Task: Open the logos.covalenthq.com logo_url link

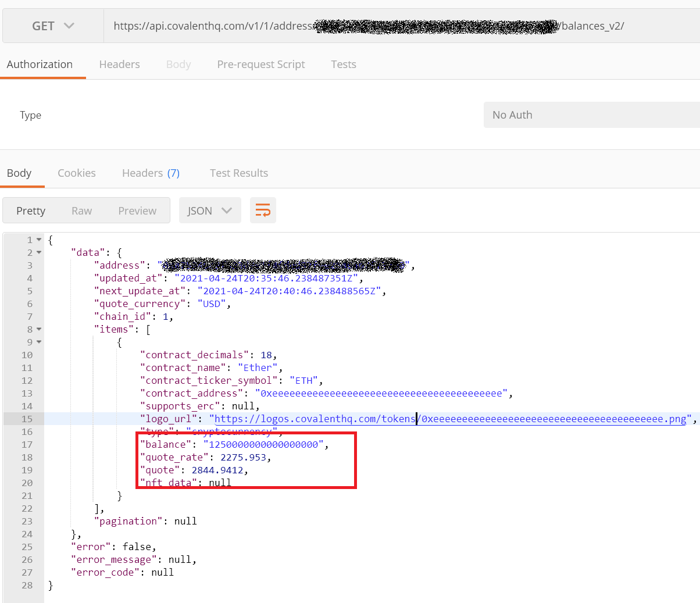Action: click(x=451, y=419)
